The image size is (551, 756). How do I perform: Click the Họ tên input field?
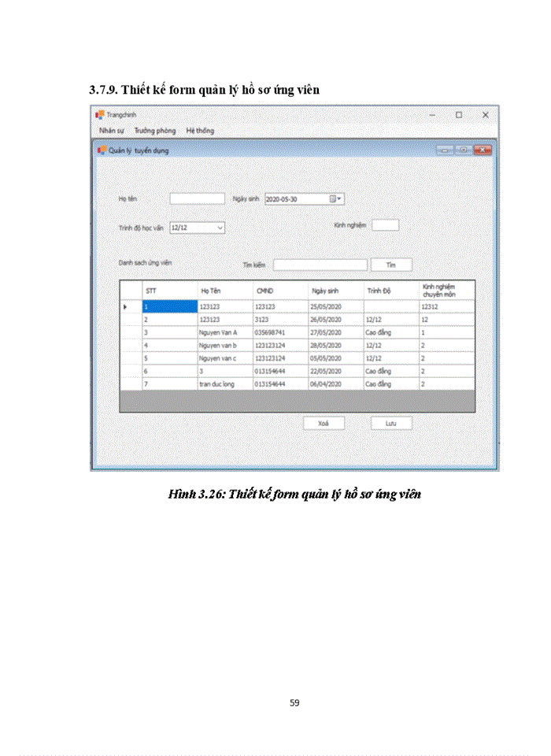[197, 198]
